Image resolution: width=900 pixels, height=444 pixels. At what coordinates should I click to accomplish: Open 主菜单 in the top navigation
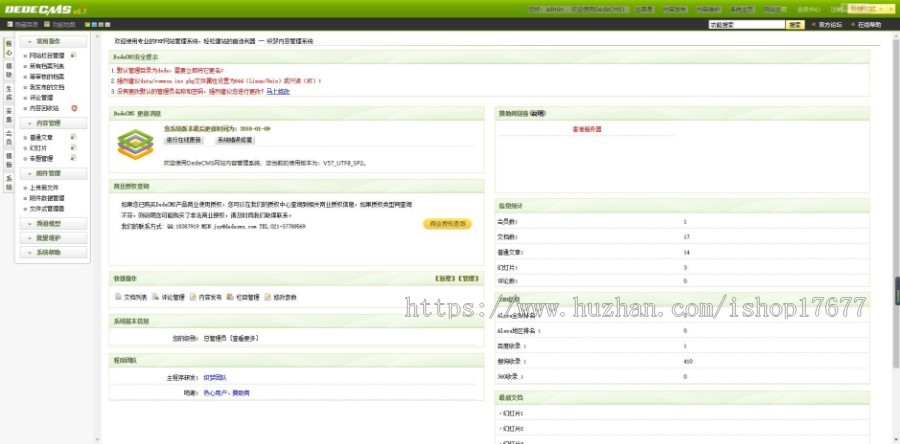645,10
